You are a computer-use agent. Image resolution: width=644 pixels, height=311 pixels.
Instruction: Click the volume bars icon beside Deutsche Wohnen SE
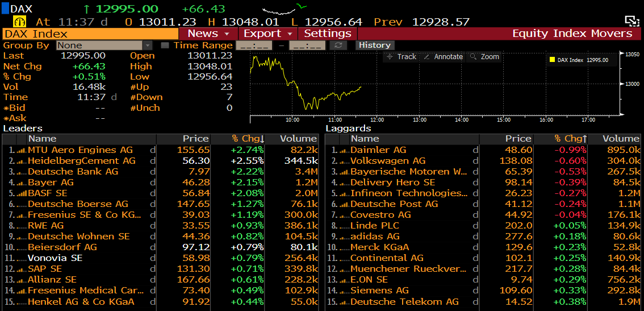(x=21, y=237)
